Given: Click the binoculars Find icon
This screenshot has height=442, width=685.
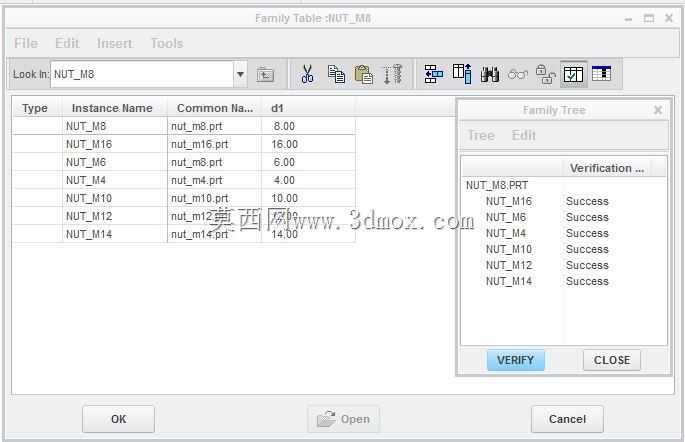Looking at the screenshot, I should point(490,74).
